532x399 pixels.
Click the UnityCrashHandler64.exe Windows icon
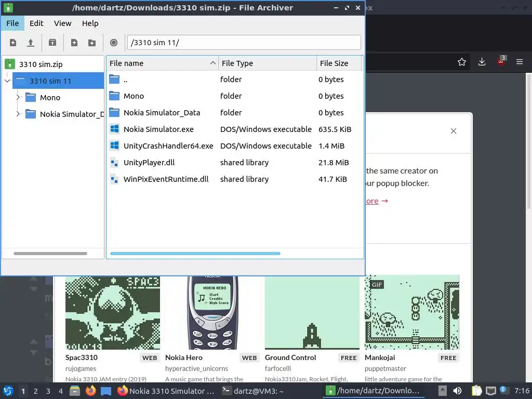click(x=115, y=145)
